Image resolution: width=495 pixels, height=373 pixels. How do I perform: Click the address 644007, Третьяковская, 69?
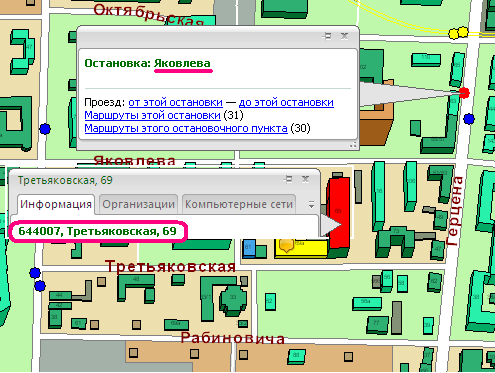[97, 231]
